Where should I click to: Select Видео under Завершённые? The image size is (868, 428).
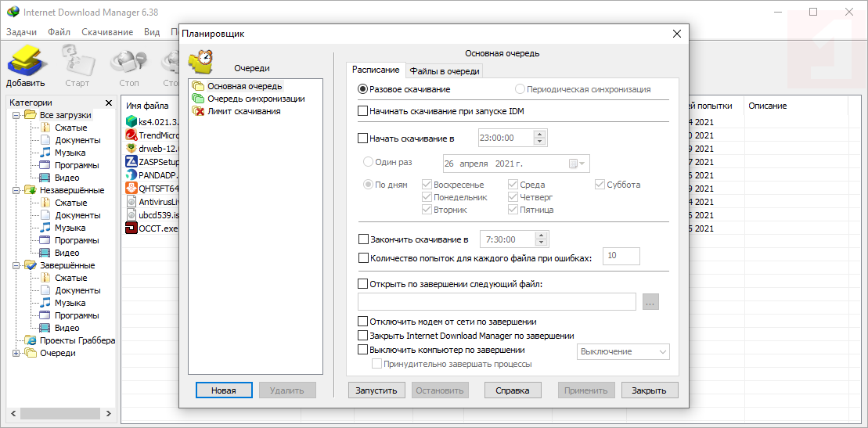[x=67, y=328]
